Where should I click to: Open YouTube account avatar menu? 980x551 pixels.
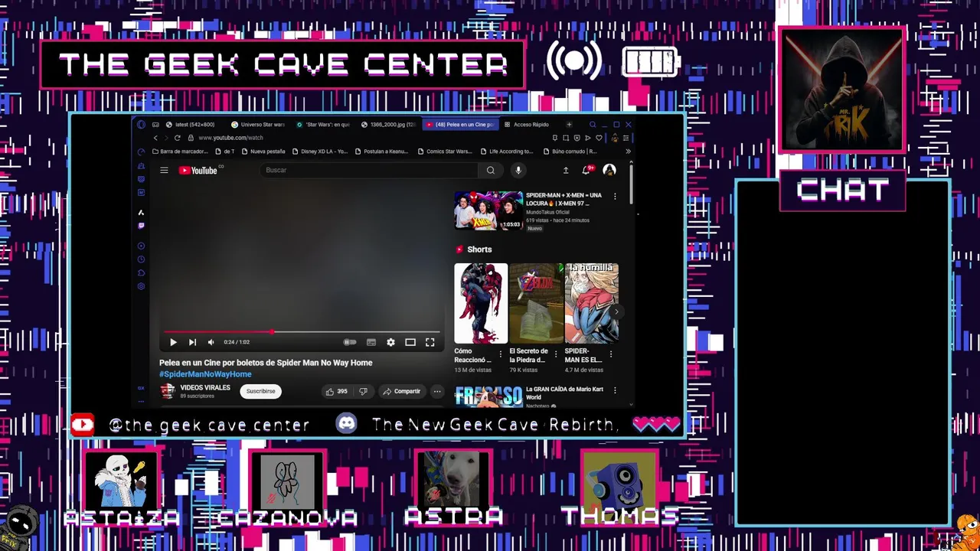pyautogui.click(x=609, y=170)
